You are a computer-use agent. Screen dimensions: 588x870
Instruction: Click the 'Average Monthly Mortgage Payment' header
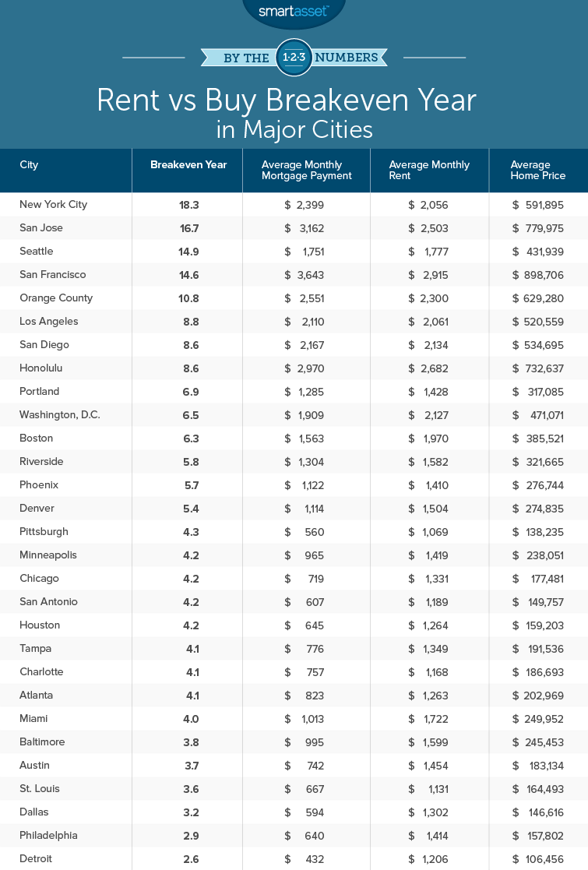306,171
